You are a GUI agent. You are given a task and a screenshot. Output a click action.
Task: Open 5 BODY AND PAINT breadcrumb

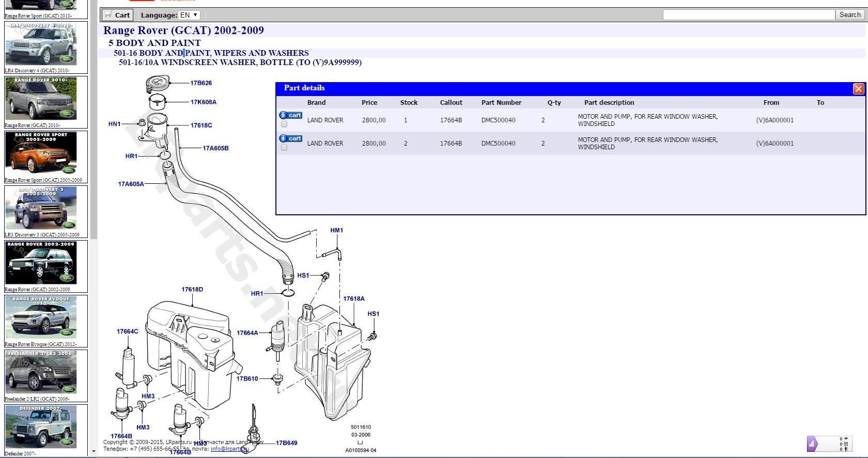point(154,43)
